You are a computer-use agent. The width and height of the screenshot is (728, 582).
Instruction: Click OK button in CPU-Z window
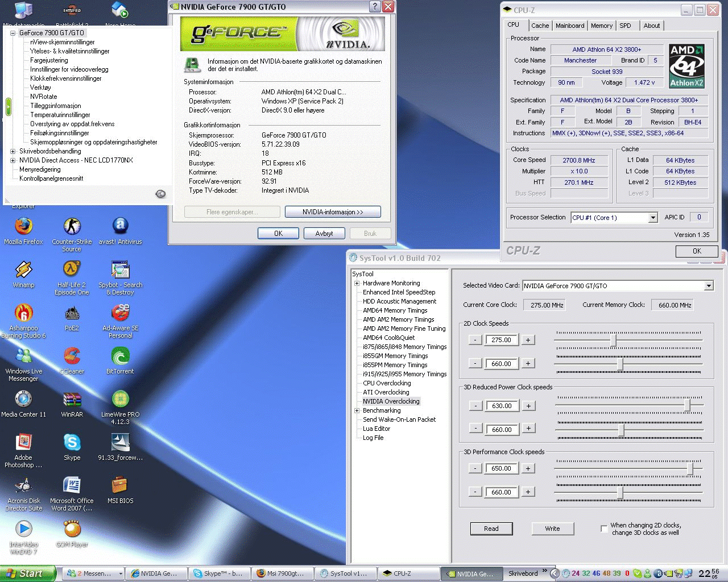[x=697, y=251]
